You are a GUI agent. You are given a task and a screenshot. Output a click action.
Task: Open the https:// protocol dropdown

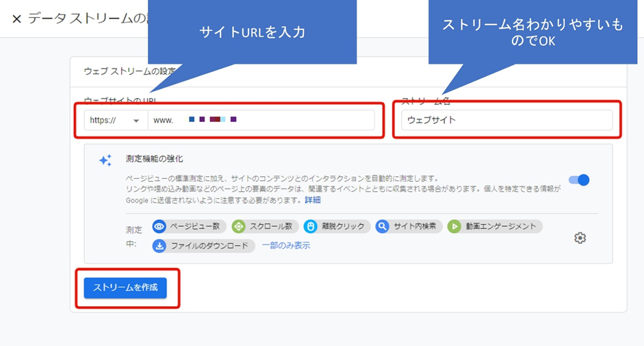point(116,120)
